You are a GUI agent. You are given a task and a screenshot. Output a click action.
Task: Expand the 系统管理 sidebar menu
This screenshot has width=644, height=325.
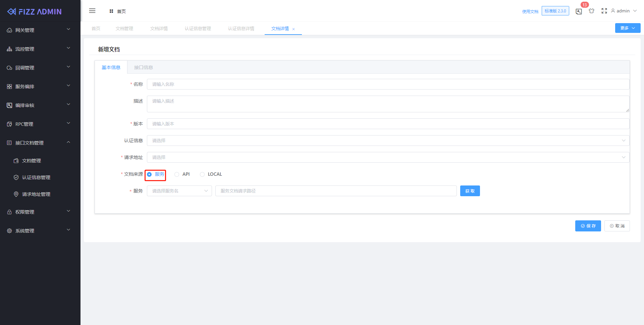pos(24,230)
